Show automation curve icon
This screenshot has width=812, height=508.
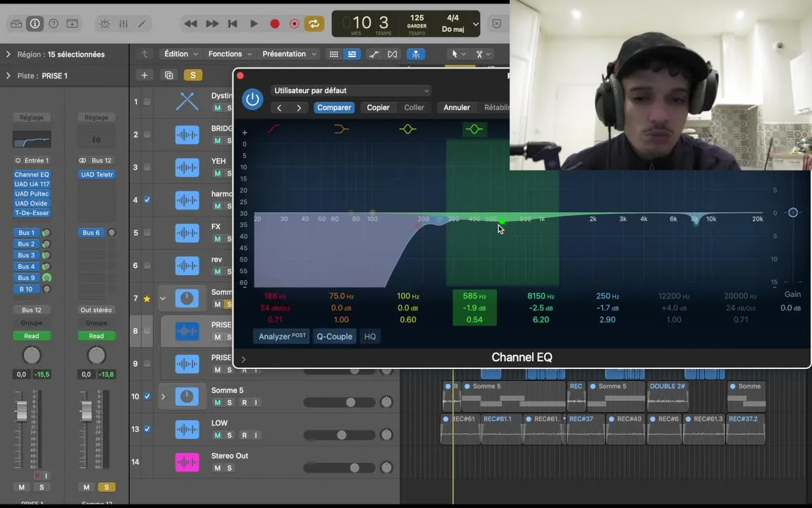click(x=374, y=54)
